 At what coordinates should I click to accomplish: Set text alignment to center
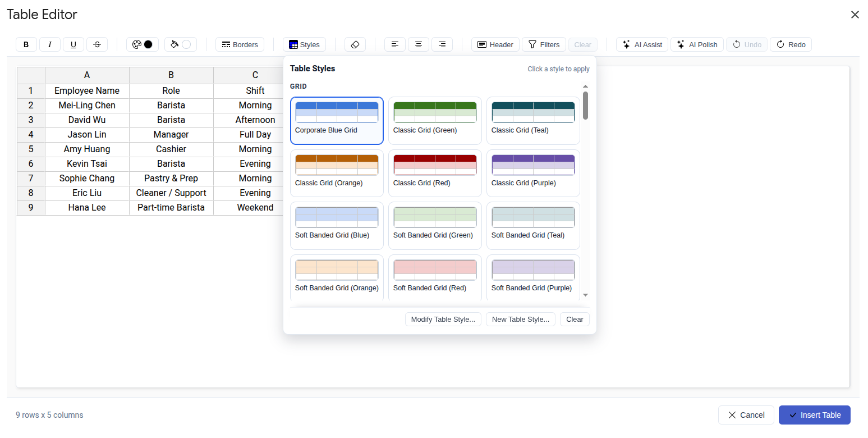click(418, 44)
